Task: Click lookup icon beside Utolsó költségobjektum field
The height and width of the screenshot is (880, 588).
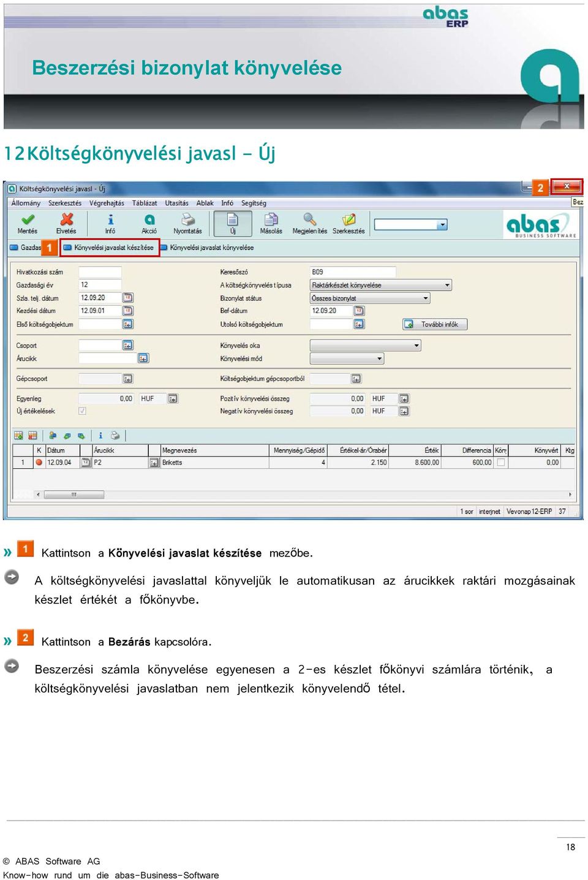Action: (359, 324)
